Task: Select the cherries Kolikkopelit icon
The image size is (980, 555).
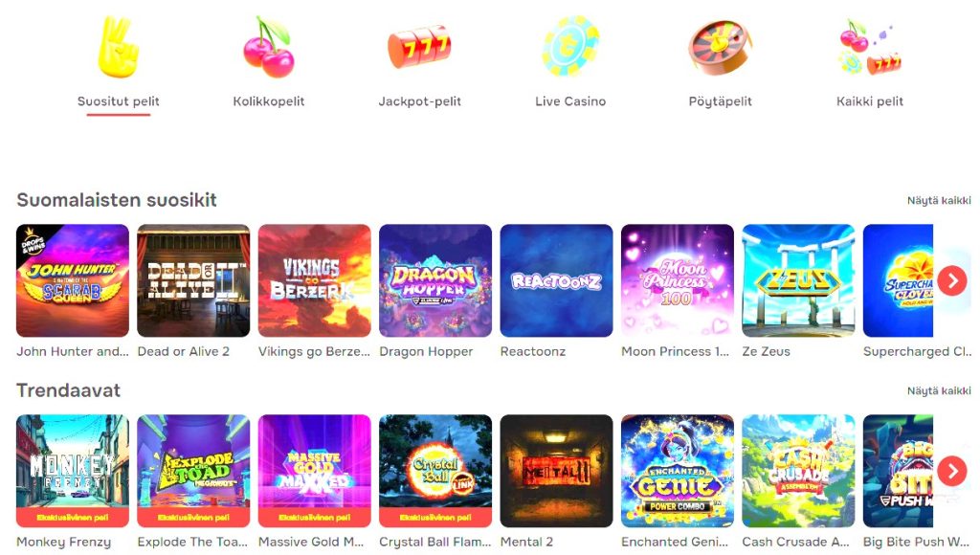Action: pos(269,48)
